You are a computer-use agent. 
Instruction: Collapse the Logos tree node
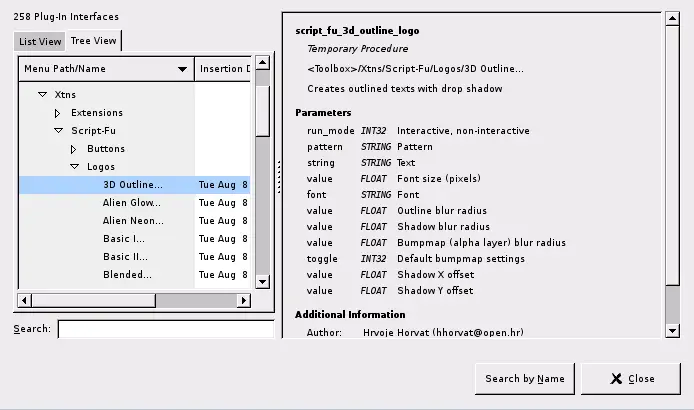74,167
